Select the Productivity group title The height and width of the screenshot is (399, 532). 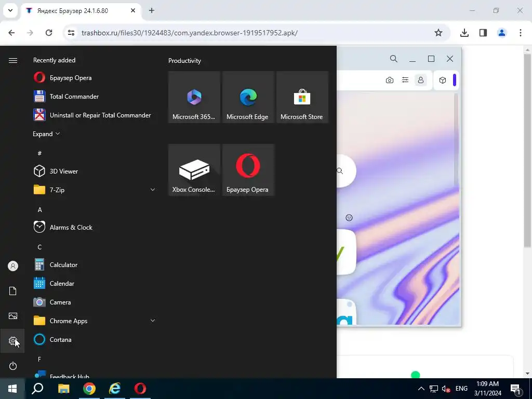pos(184,61)
